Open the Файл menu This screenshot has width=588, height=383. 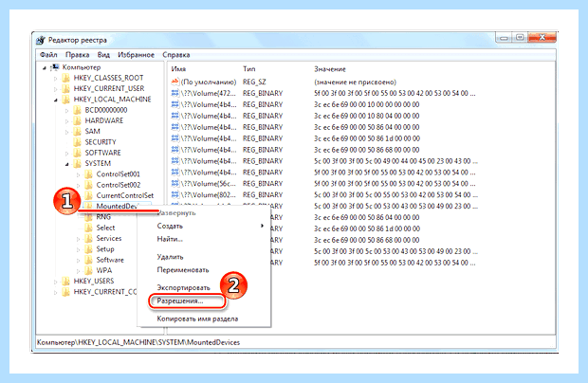48,55
